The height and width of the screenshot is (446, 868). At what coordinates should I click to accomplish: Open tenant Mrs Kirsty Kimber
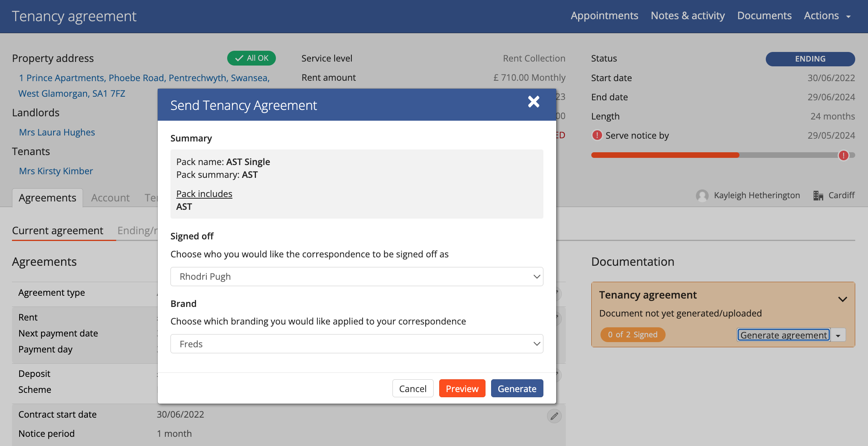[x=56, y=171]
